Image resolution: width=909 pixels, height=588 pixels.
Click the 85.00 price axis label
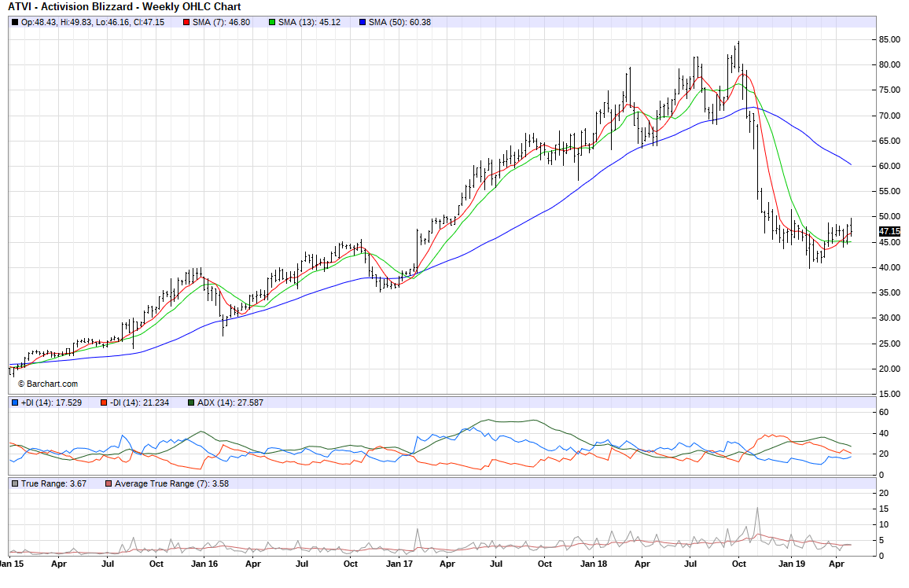coord(889,39)
